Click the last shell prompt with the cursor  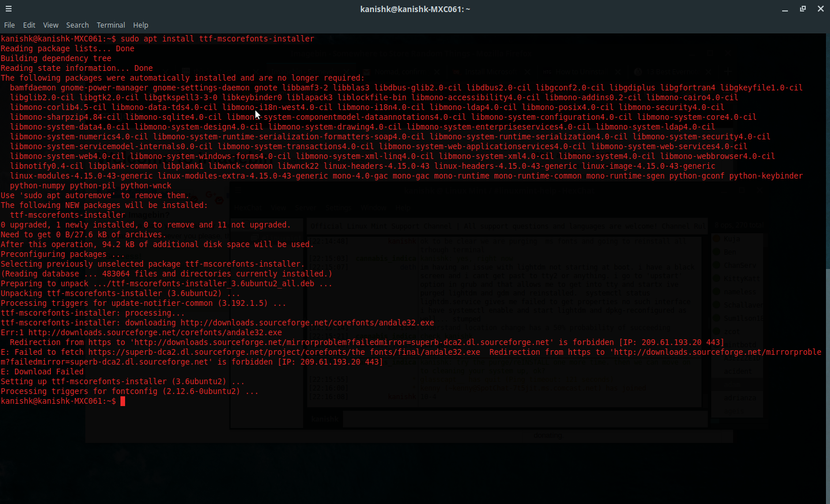click(x=63, y=401)
